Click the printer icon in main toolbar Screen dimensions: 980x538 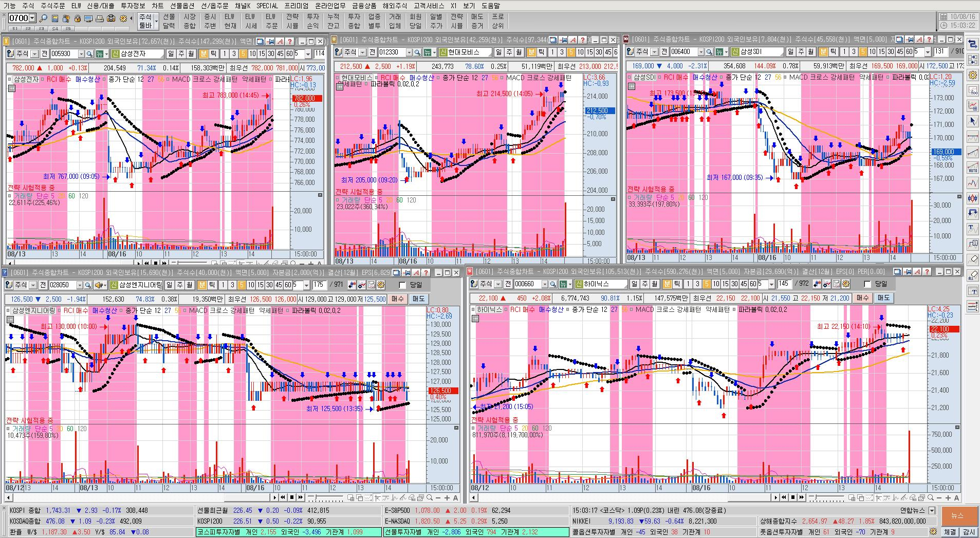[99, 18]
